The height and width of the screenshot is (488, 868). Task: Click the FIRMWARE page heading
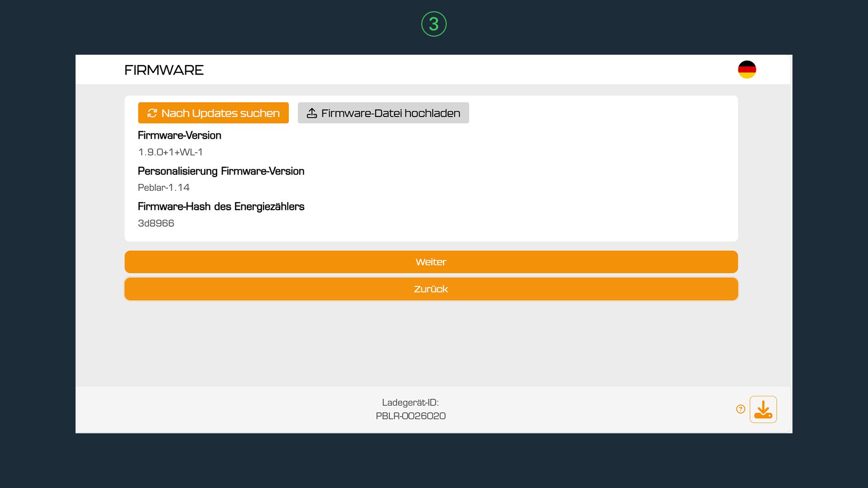point(164,70)
